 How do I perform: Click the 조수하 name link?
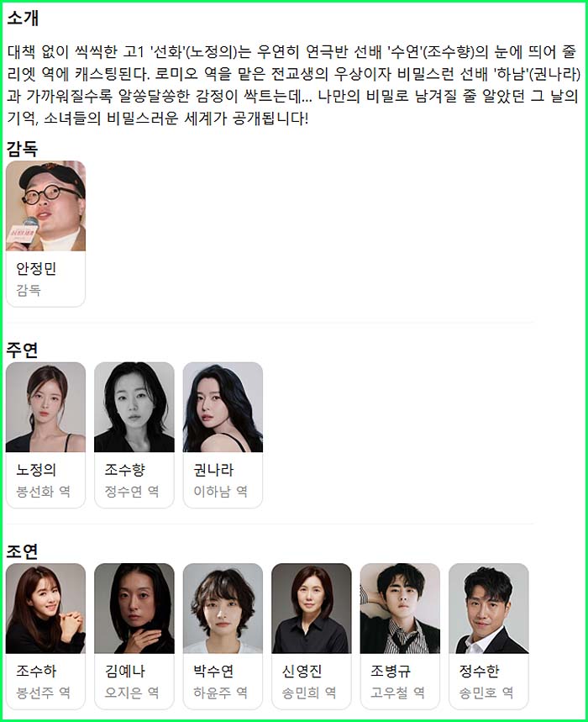36,671
